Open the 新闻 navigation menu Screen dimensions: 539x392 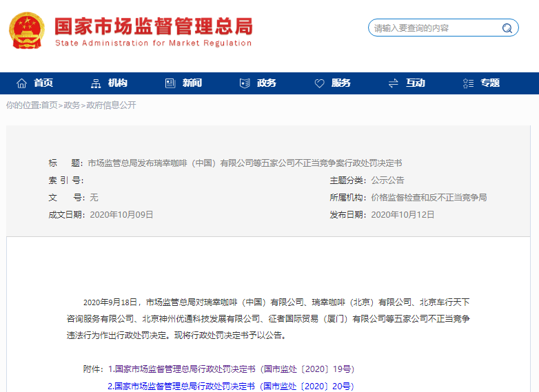[x=192, y=83]
